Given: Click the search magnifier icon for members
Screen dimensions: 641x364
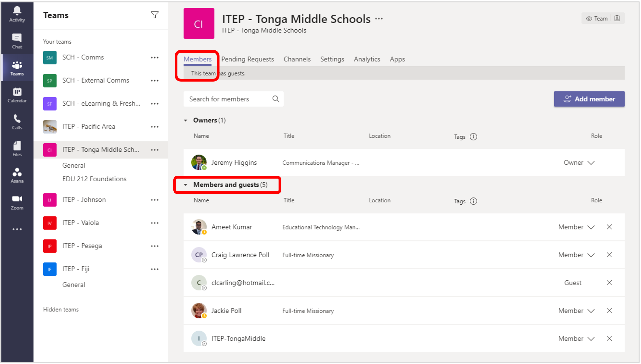Looking at the screenshot, I should (x=276, y=99).
